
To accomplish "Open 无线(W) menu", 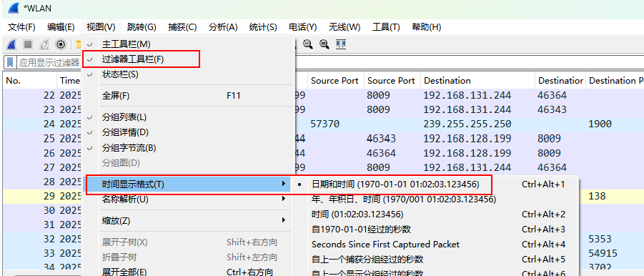I will click(x=345, y=27).
